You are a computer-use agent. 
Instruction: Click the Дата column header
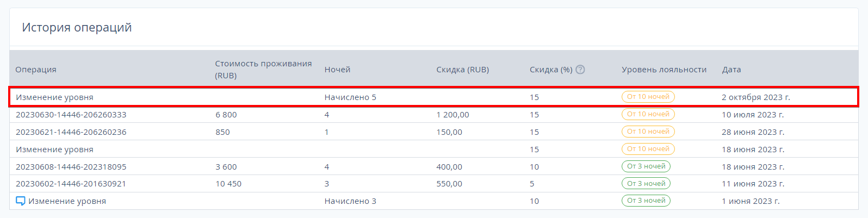(x=731, y=70)
